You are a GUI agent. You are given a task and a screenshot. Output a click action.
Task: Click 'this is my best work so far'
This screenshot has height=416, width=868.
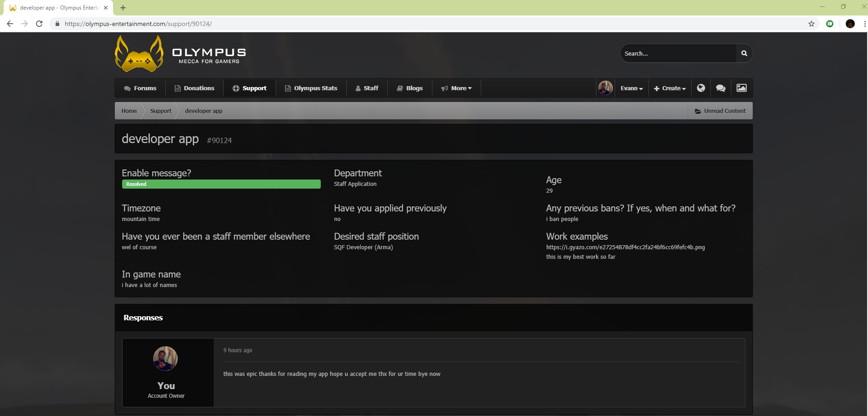click(x=581, y=257)
